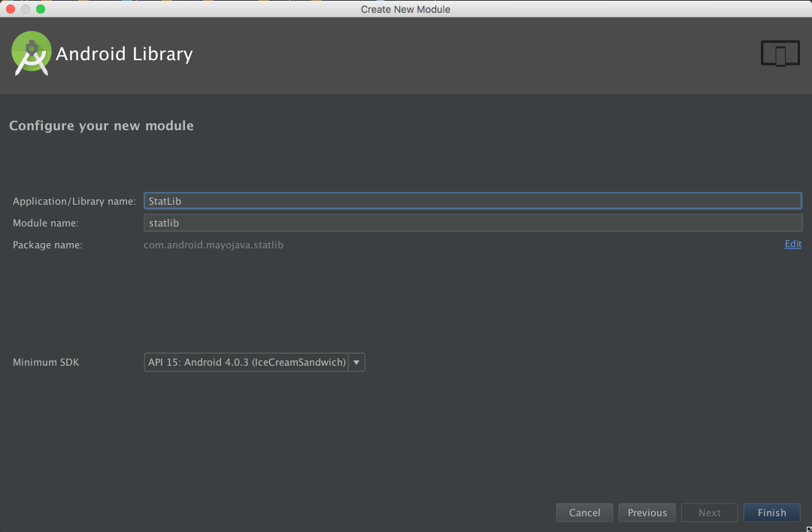The height and width of the screenshot is (532, 812).
Task: Click the Android Studio logo icon
Action: [32, 53]
